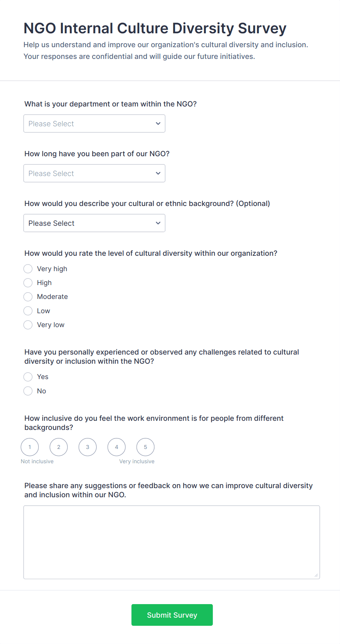Viewport: 340px width, 644px height.
Task: Answer "Yes" to observed challenges question
Action: (28, 377)
